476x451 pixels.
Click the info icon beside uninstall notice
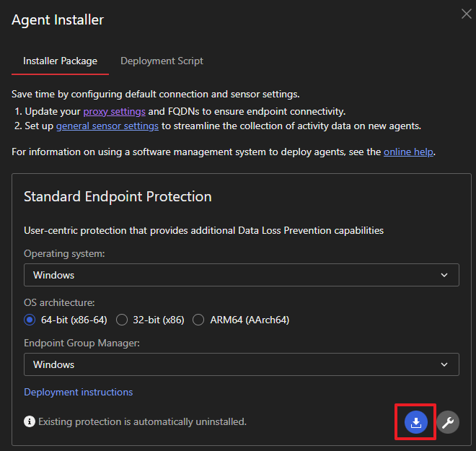click(x=30, y=421)
